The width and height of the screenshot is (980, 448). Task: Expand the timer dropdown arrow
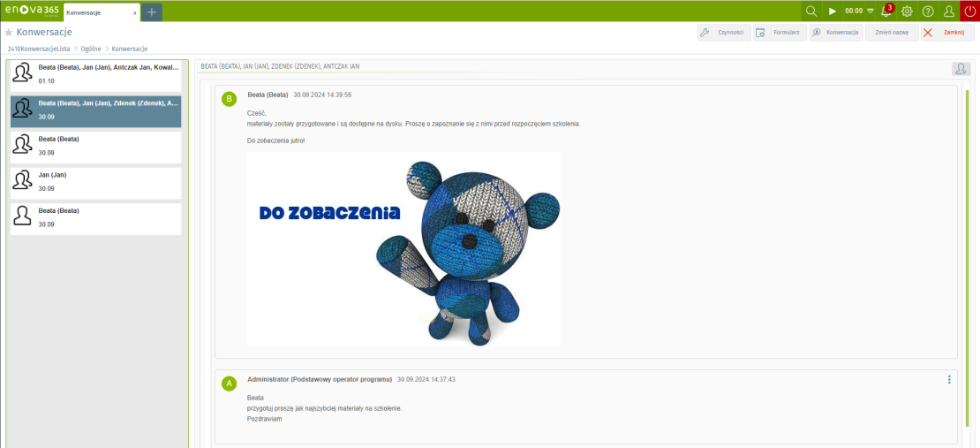point(870,11)
